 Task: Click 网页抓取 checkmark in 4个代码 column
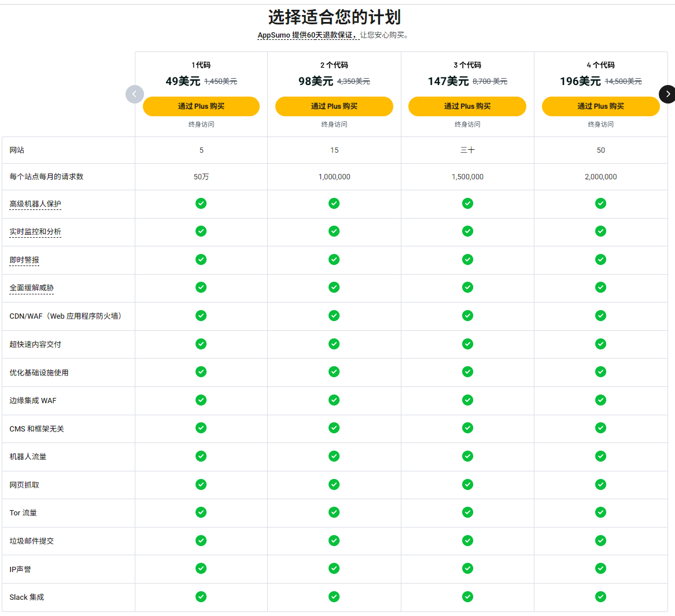tap(600, 485)
